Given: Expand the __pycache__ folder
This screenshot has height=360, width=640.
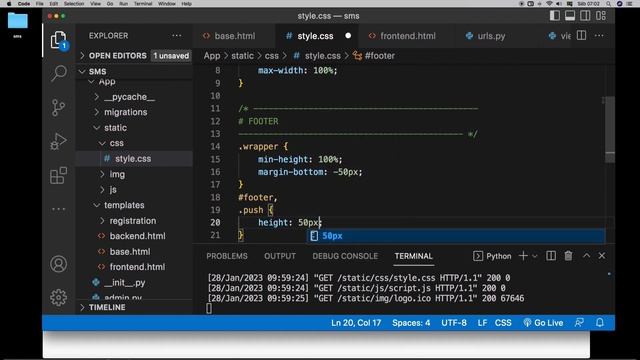Looking at the screenshot, I should 134,97.
